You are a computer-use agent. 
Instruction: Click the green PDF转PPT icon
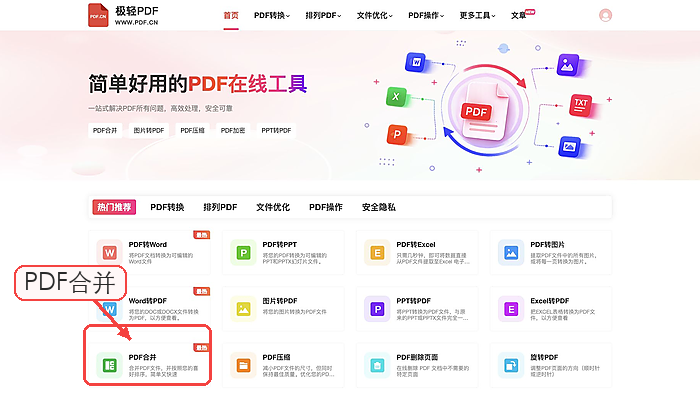(x=243, y=253)
